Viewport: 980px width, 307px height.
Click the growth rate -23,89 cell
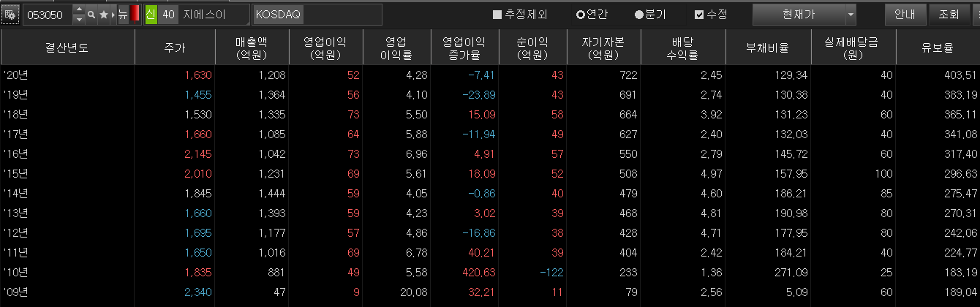[479, 94]
